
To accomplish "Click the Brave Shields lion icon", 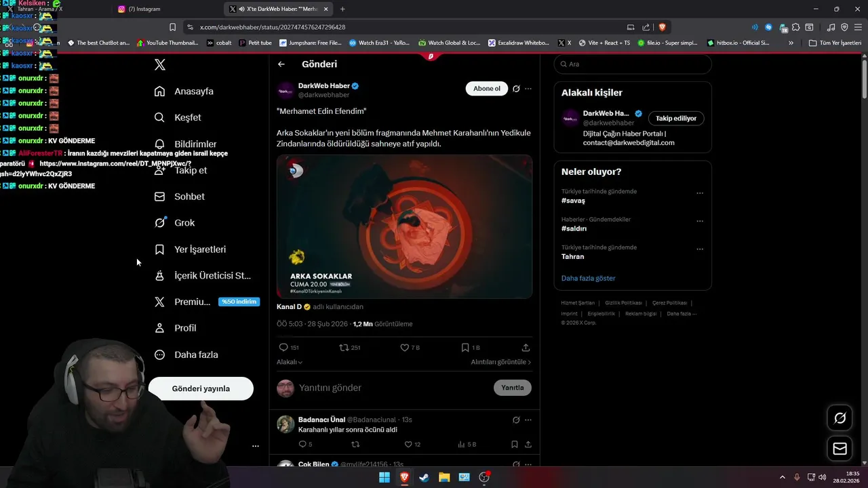I will tap(662, 27).
